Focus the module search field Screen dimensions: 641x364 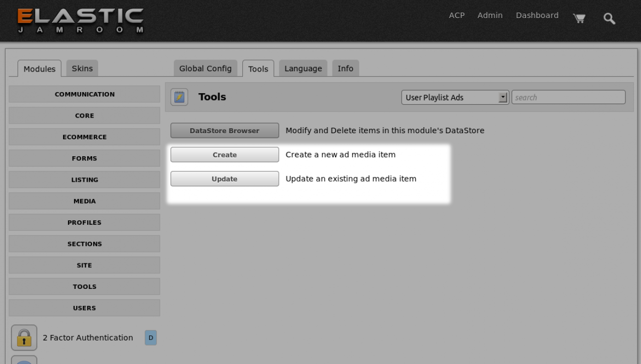pyautogui.click(x=568, y=98)
